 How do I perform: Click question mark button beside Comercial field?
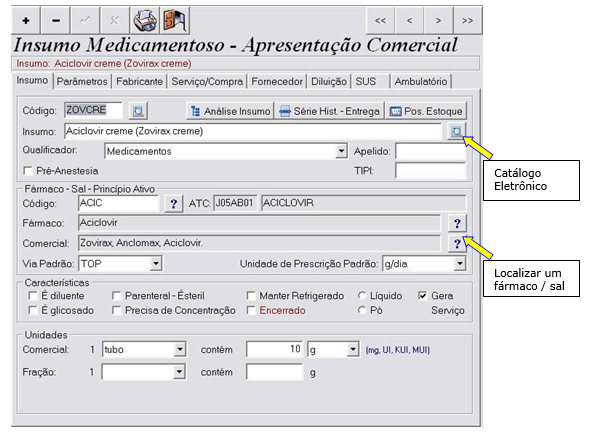tap(457, 244)
